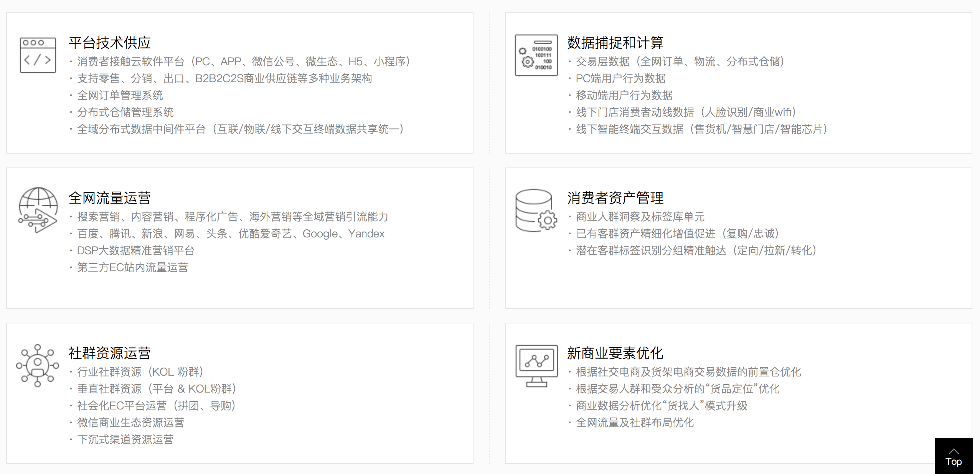This screenshot has height=474, width=980.
Task: Click the 社群资源运营 heading
Action: pyautogui.click(x=110, y=353)
